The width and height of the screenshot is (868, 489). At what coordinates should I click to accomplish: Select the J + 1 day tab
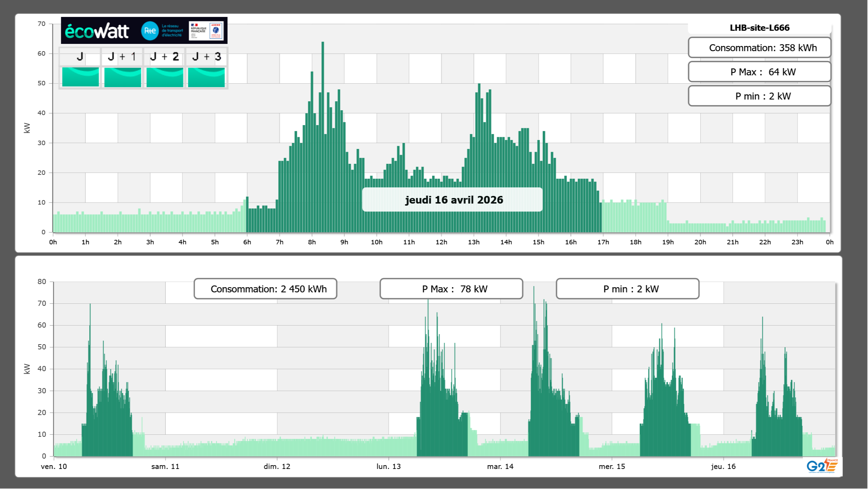coord(122,57)
